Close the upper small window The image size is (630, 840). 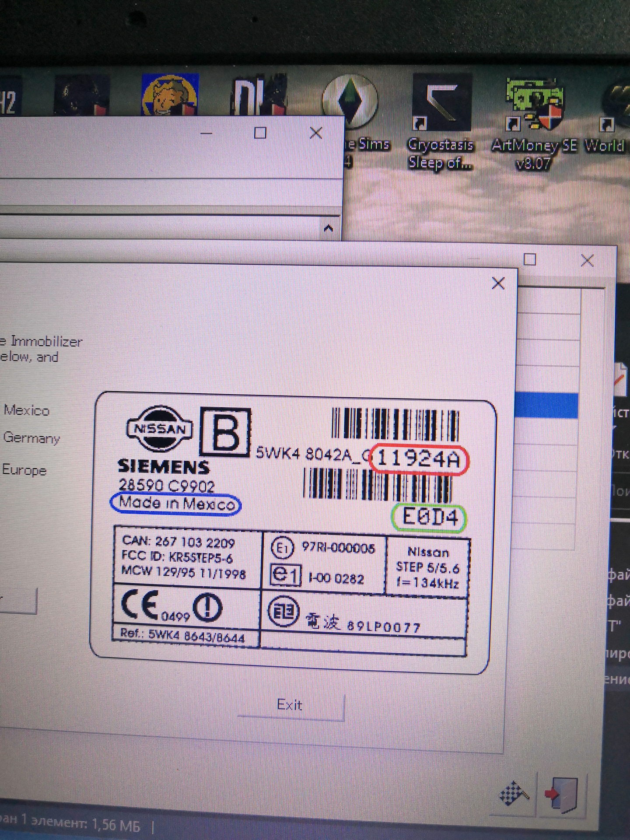click(x=316, y=133)
